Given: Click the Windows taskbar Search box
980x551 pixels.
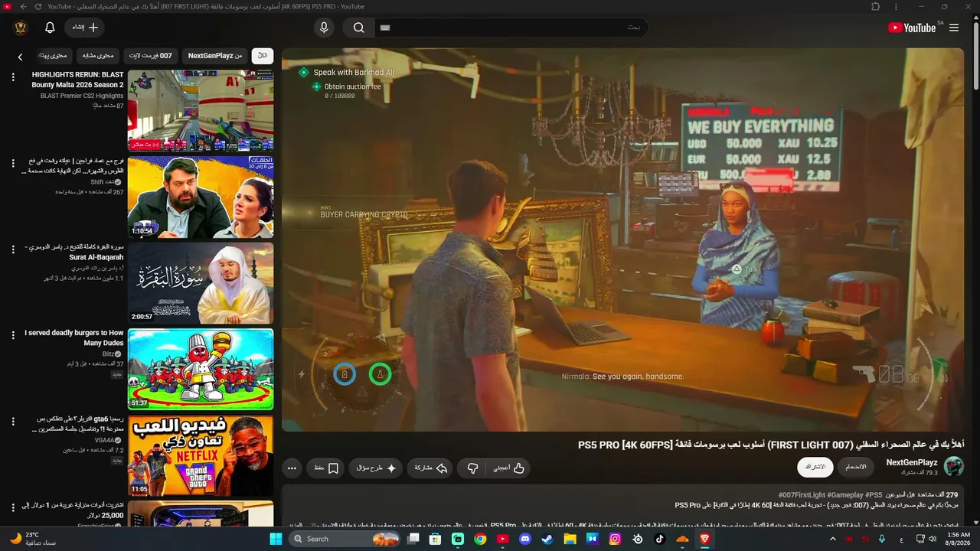Looking at the screenshot, I should click(x=346, y=539).
